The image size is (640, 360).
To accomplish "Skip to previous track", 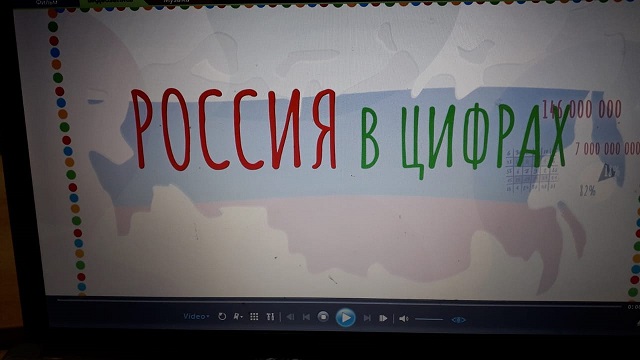I will coord(306,317).
